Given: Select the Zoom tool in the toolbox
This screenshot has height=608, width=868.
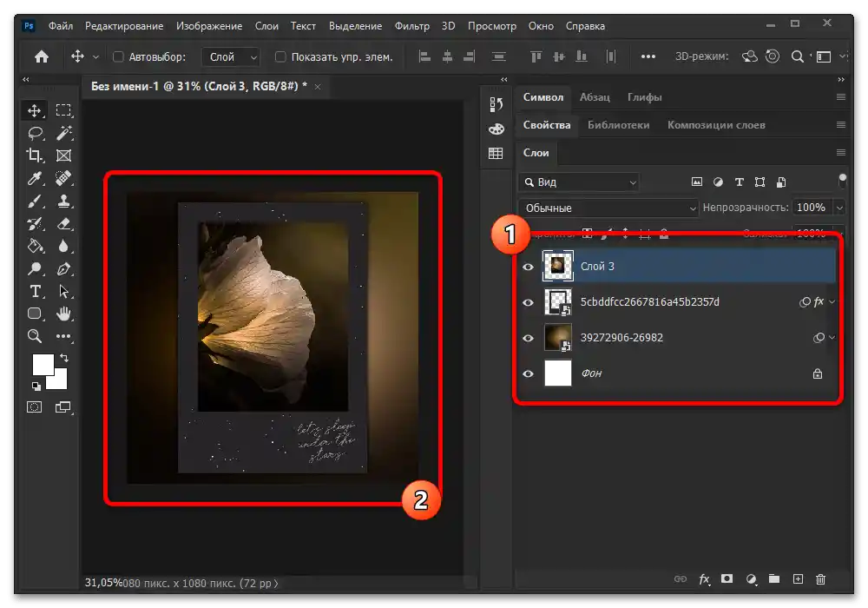Looking at the screenshot, I should tap(35, 336).
